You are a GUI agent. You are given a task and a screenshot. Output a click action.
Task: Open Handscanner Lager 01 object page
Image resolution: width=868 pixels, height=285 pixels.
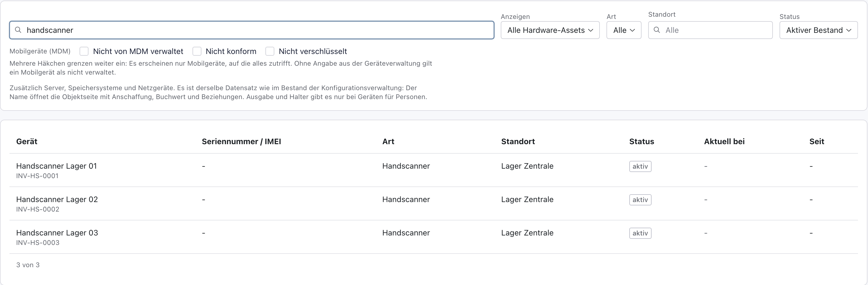tap(56, 166)
